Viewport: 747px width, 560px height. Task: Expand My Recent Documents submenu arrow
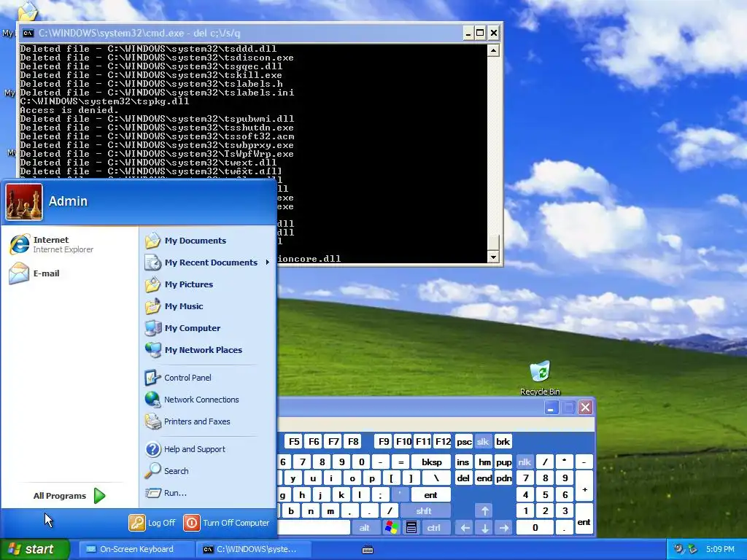pyautogui.click(x=268, y=262)
